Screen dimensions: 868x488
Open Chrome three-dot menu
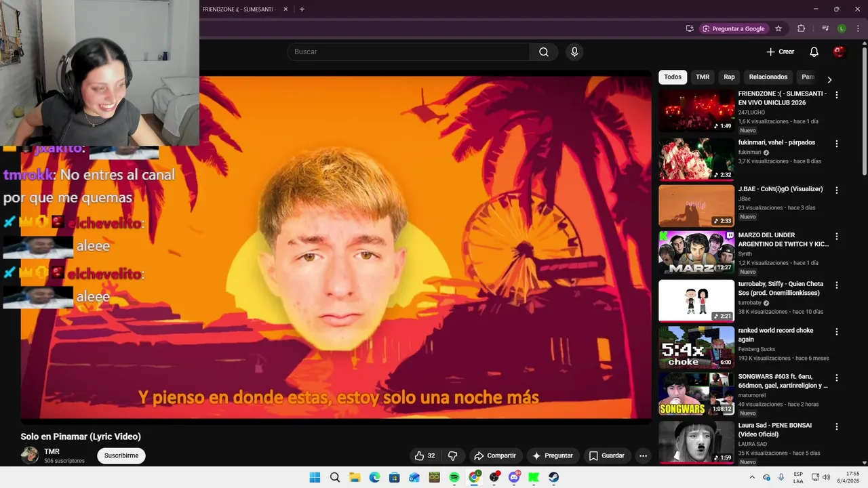click(858, 28)
